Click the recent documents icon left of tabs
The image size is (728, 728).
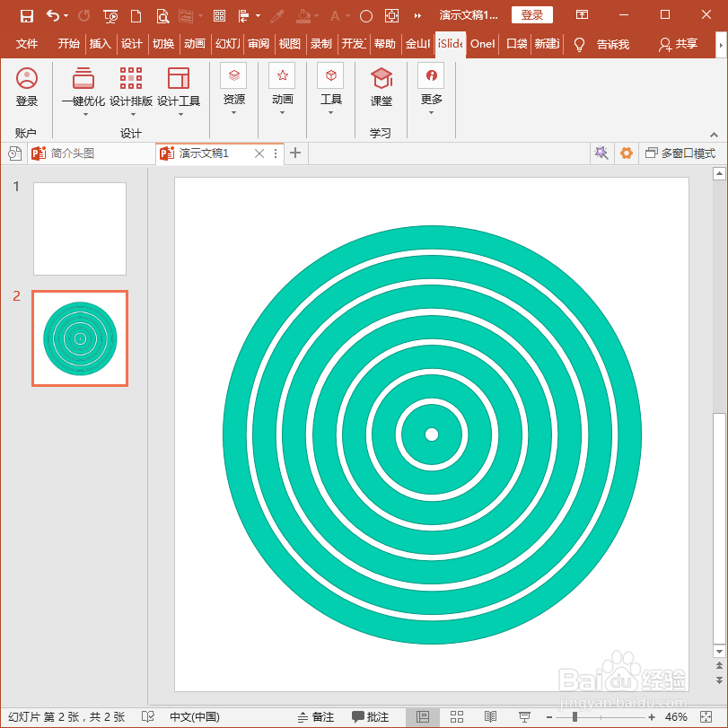point(15,153)
